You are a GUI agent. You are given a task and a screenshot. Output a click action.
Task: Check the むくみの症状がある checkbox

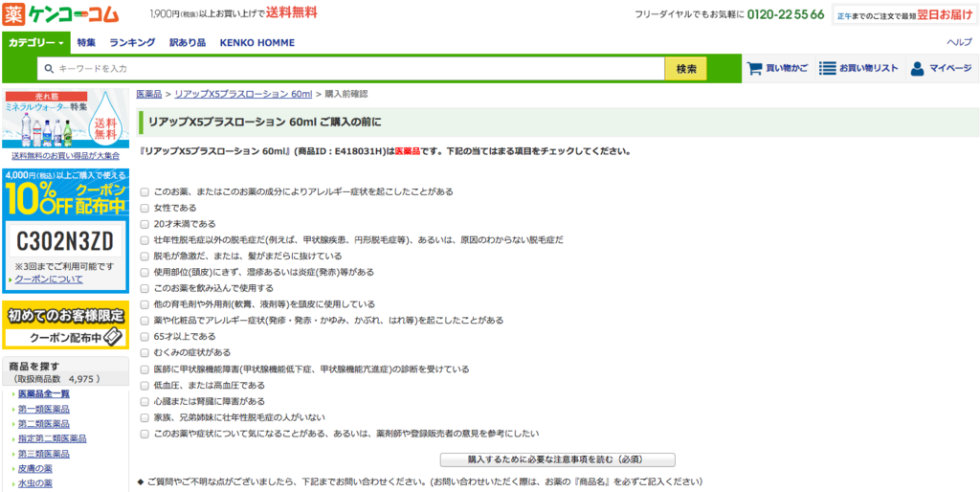click(145, 353)
